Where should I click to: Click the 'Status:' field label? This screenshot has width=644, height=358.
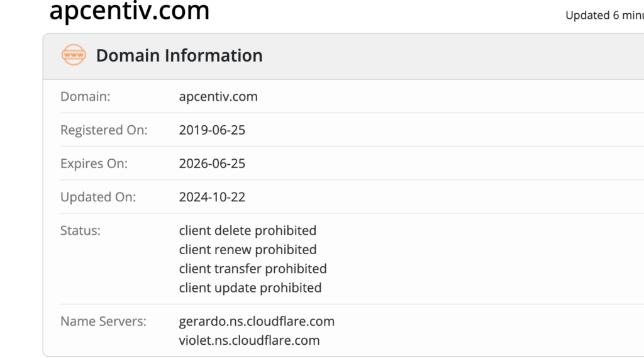point(80,230)
